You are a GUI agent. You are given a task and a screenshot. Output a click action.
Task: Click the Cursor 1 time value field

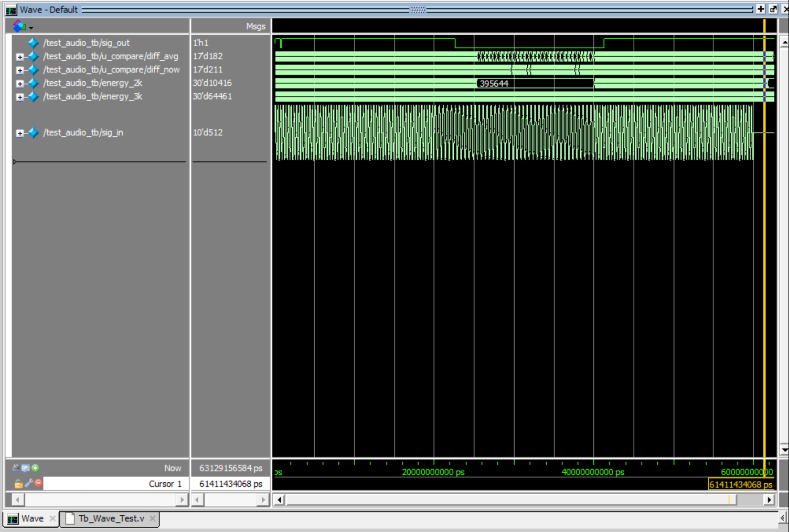pos(230,484)
